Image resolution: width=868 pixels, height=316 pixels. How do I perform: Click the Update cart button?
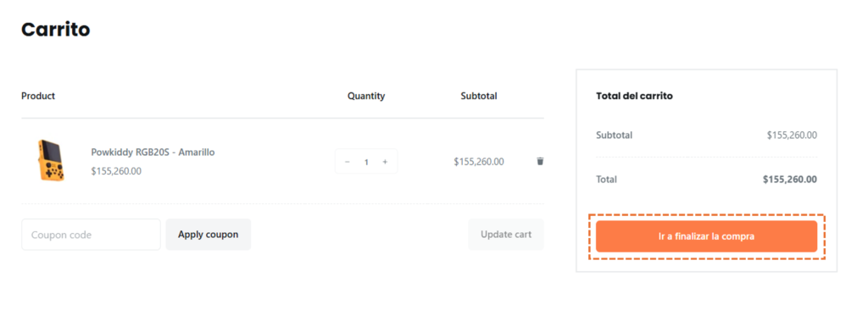pos(506,234)
